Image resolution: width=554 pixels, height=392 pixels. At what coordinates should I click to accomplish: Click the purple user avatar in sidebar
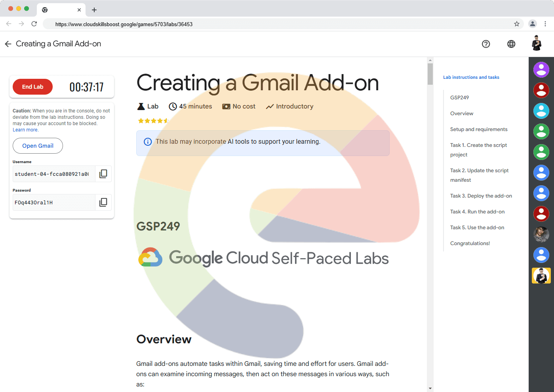541,70
